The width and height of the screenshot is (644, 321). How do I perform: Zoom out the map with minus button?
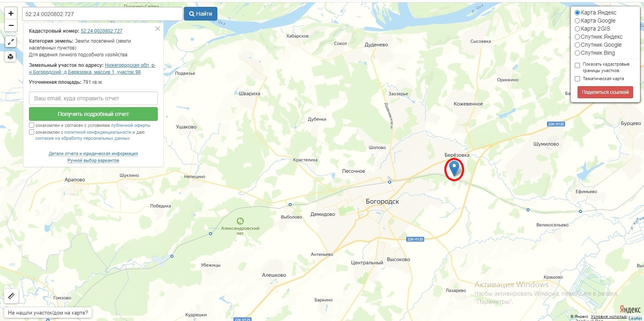[11, 25]
